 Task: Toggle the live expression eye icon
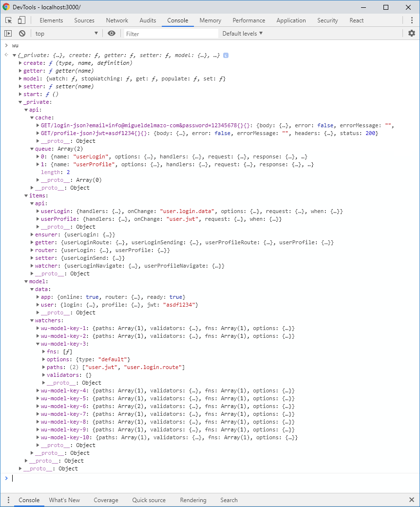pyautogui.click(x=112, y=33)
